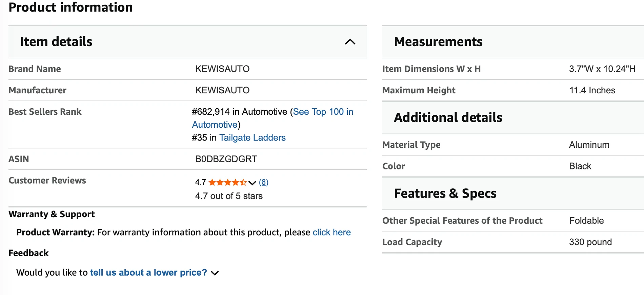Click the warranty 'click here' link

[x=331, y=232]
